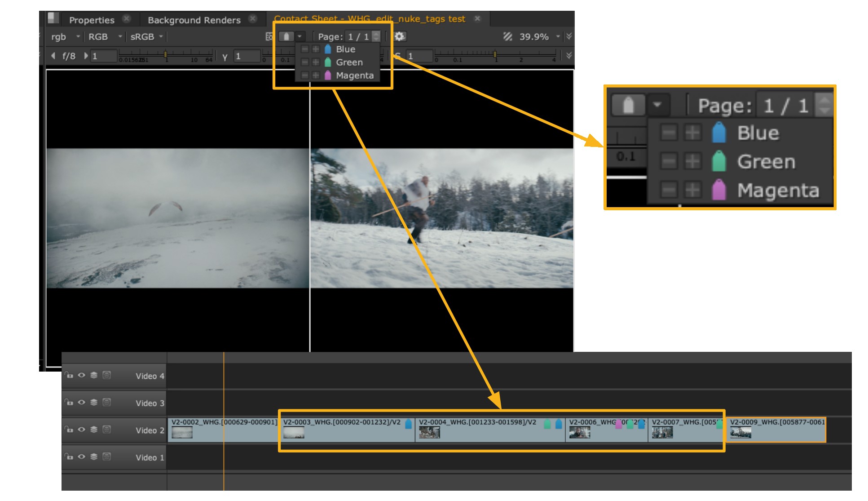Screen dimensions: 868x501
Task: Click the lock icon on Video 4 track
Action: click(x=69, y=375)
